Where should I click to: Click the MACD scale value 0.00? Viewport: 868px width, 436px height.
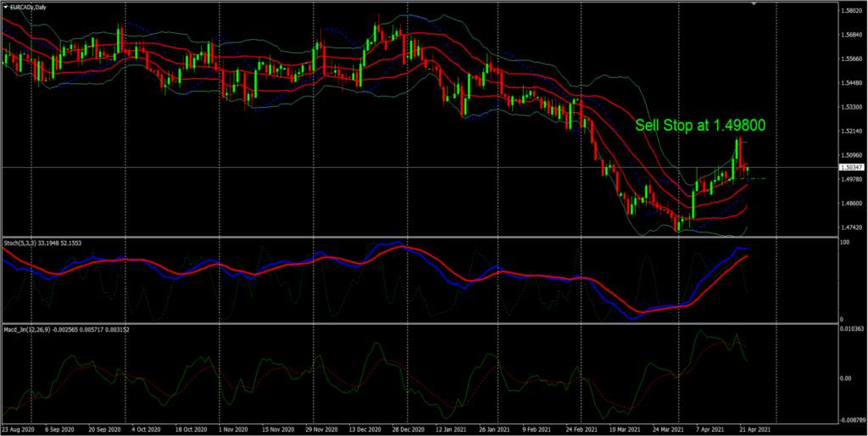coord(847,378)
